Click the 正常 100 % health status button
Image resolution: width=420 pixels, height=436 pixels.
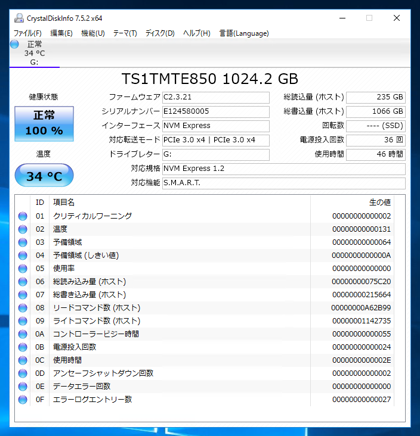(x=44, y=124)
